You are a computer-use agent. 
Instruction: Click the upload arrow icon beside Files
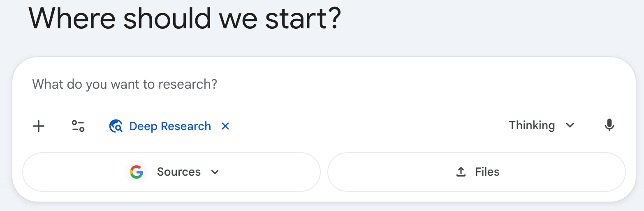coord(461,172)
